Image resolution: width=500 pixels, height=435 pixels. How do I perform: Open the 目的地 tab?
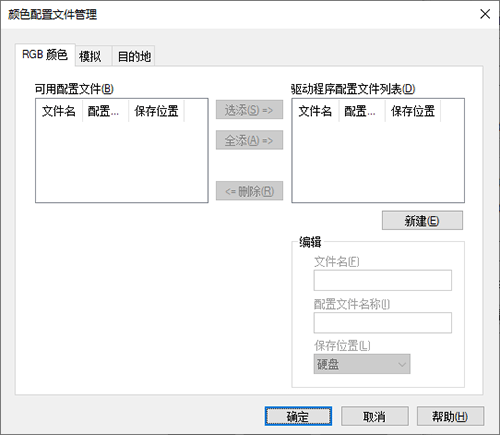pos(134,56)
